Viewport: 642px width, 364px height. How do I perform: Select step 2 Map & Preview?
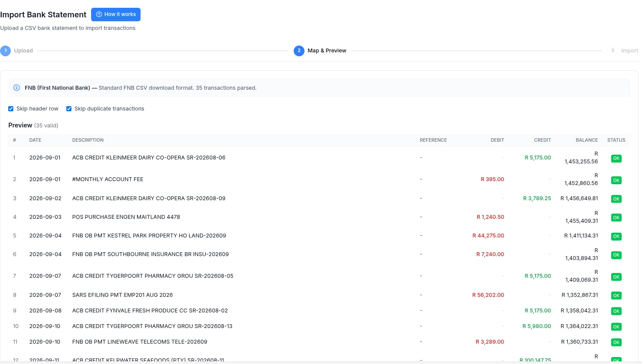320,51
